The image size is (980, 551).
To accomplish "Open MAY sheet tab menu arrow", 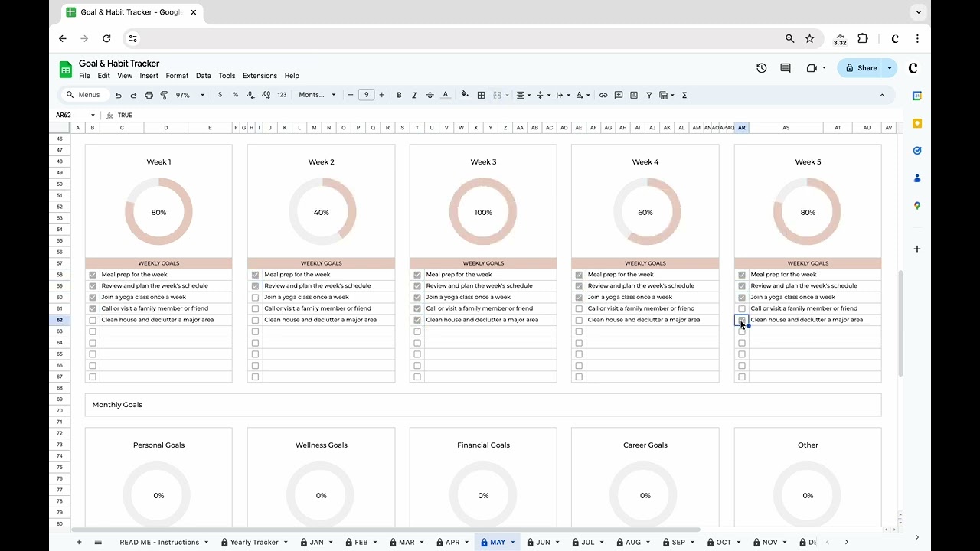I will coord(512,542).
